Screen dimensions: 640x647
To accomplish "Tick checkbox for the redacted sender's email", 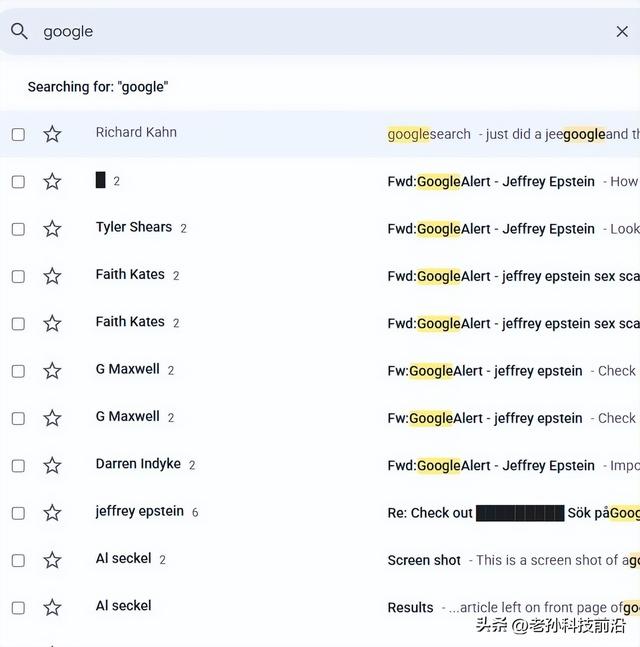I will (18, 182).
